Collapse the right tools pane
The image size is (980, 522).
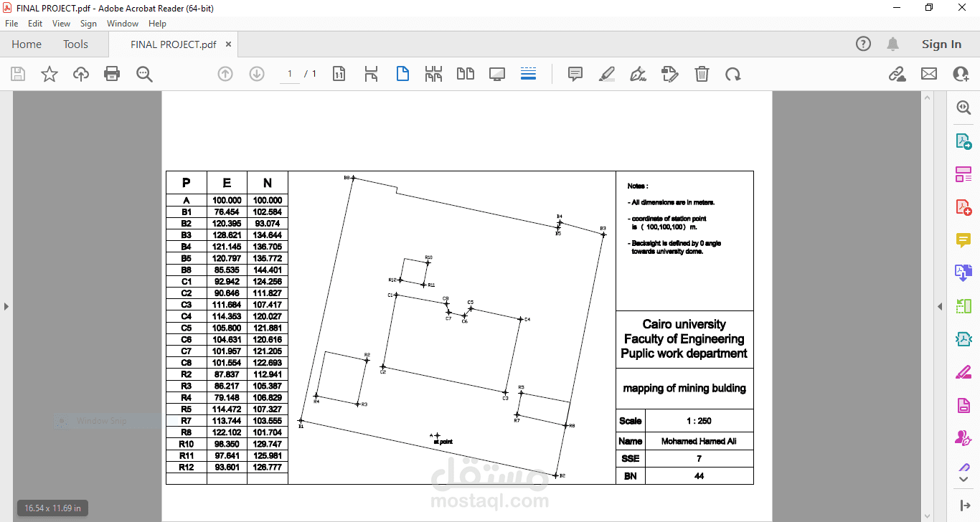(x=940, y=306)
